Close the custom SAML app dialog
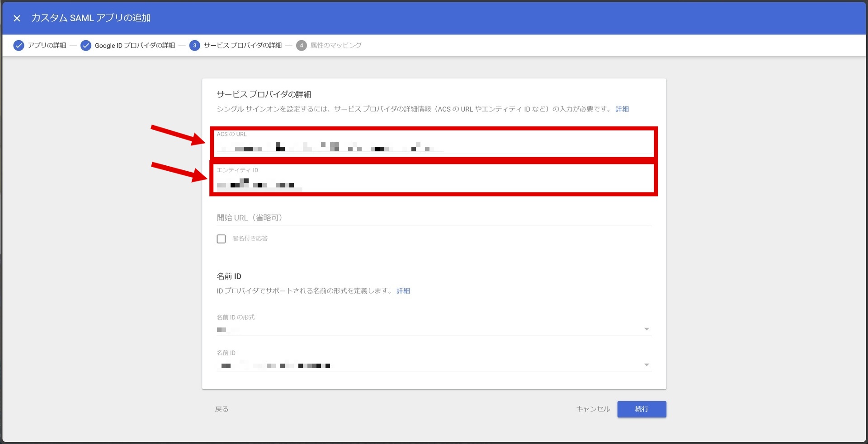Screen dimensions: 868x444 pos(17,18)
